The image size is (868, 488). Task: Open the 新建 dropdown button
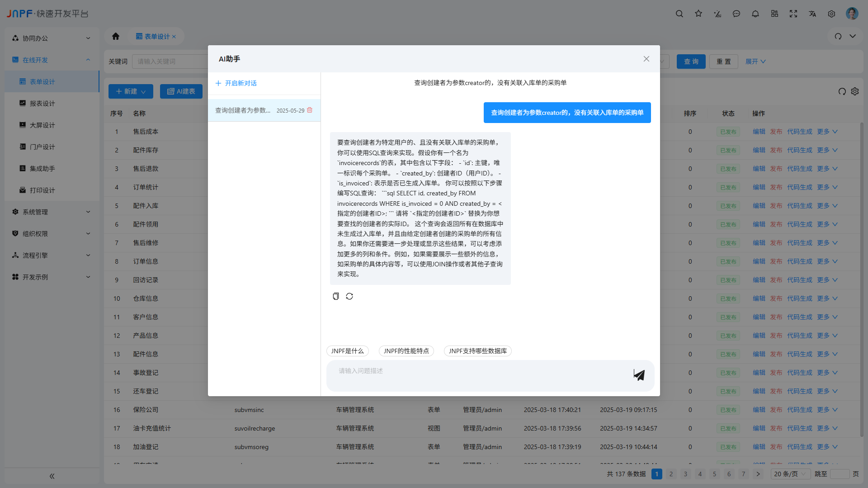(x=131, y=91)
